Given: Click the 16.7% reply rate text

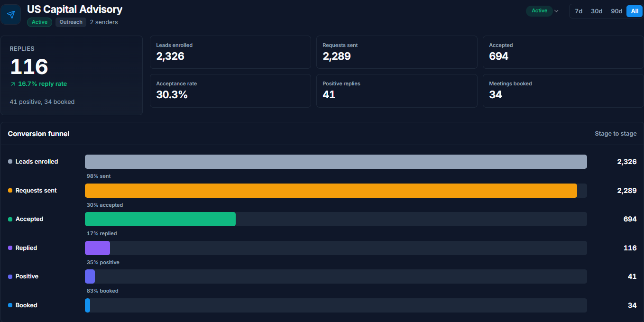Looking at the screenshot, I should click(x=43, y=84).
